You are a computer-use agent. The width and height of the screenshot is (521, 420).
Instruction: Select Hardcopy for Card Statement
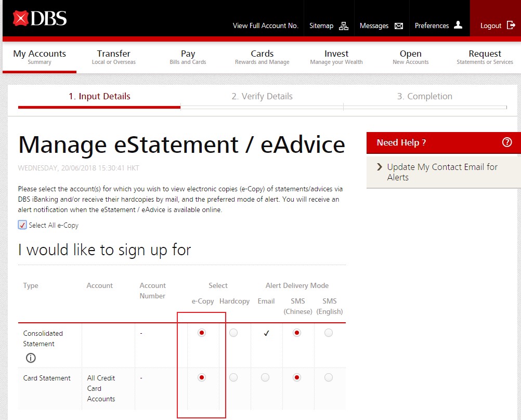click(x=233, y=377)
